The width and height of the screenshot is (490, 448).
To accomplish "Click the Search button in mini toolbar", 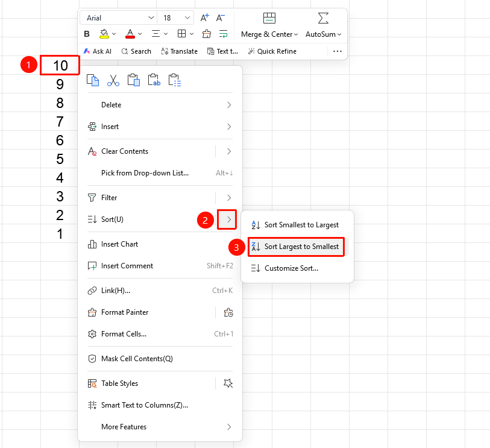I will pyautogui.click(x=136, y=51).
